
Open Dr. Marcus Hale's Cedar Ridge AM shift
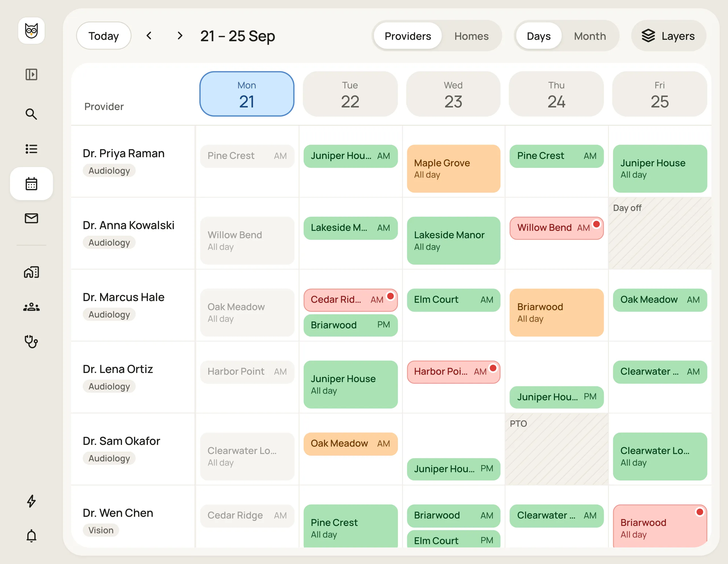tap(350, 300)
